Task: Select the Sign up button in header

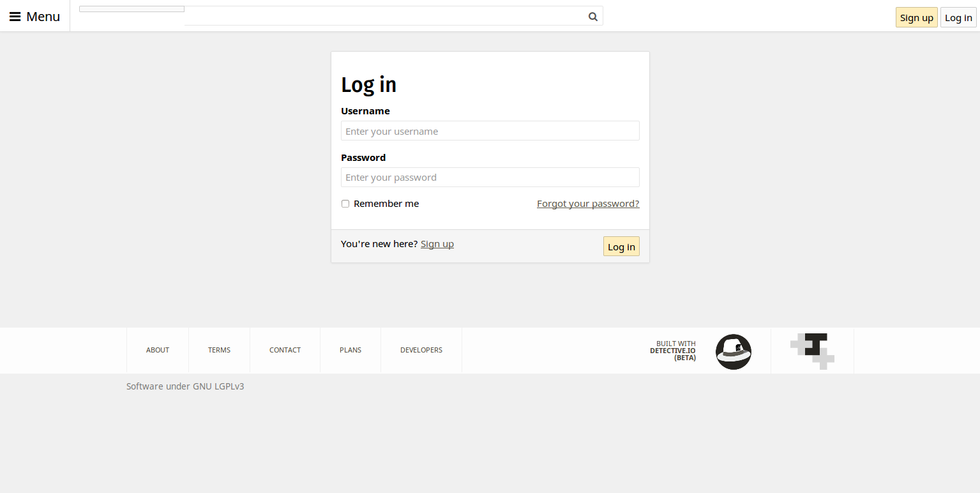Action: point(916,17)
